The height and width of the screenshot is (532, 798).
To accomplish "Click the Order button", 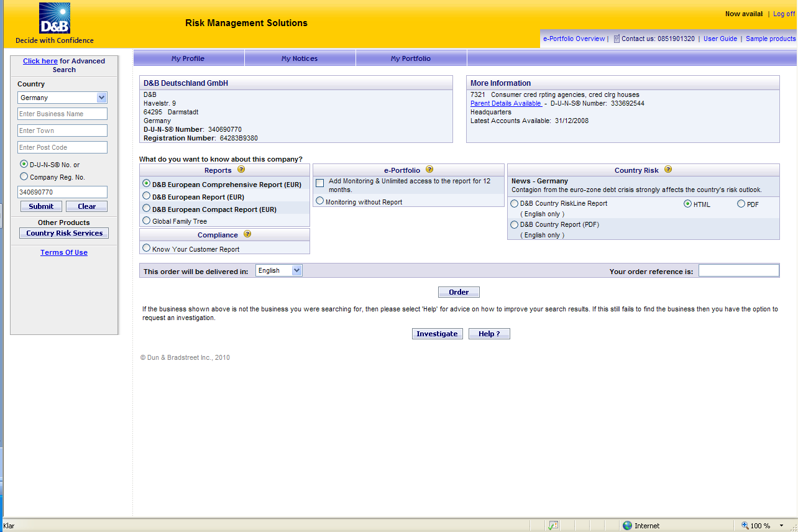I will pos(459,292).
